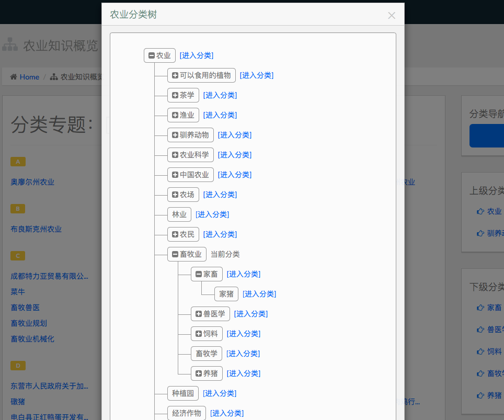Click the letter badge C in sidebar

click(18, 256)
